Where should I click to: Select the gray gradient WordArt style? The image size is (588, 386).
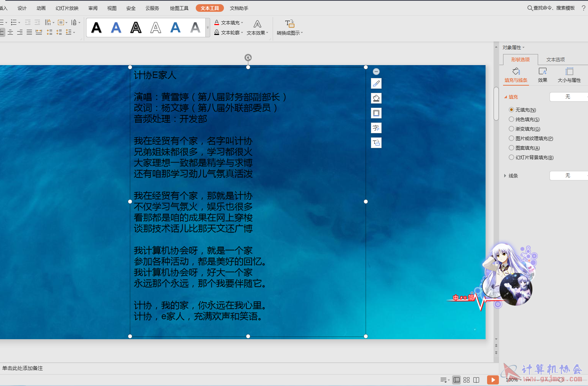pos(195,27)
